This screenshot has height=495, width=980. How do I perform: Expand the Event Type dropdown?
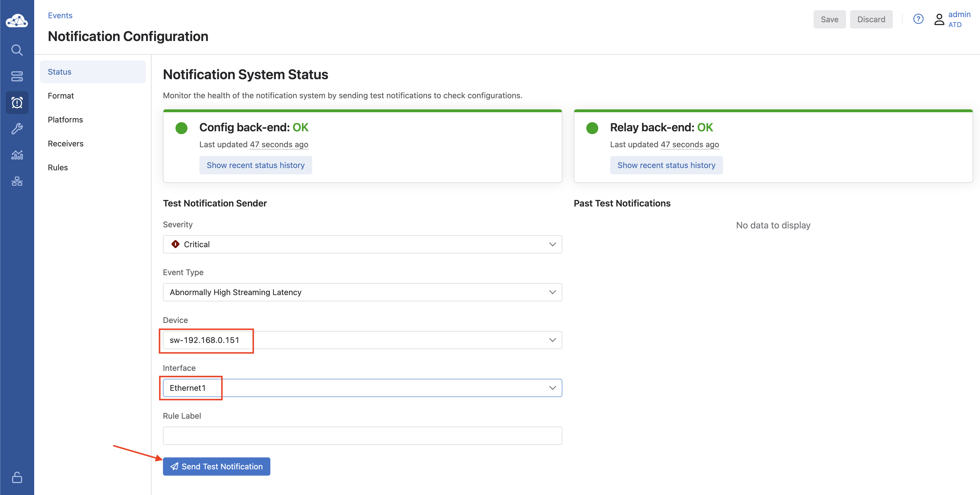point(362,292)
